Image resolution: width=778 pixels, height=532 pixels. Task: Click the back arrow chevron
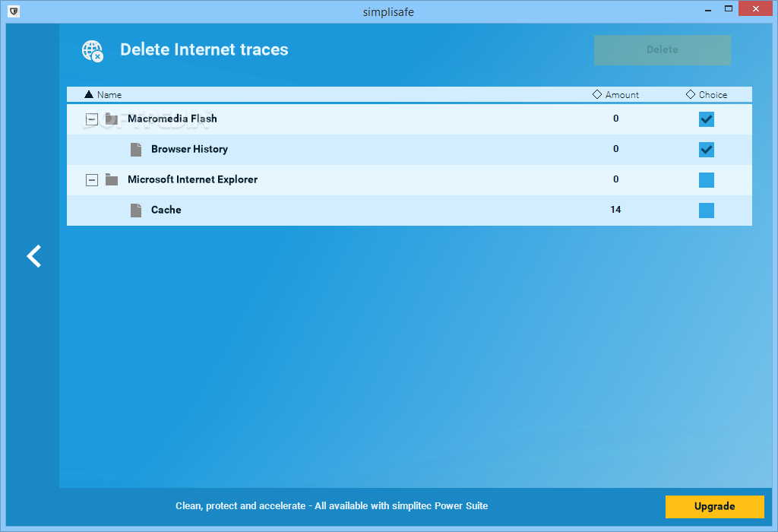[x=33, y=256]
